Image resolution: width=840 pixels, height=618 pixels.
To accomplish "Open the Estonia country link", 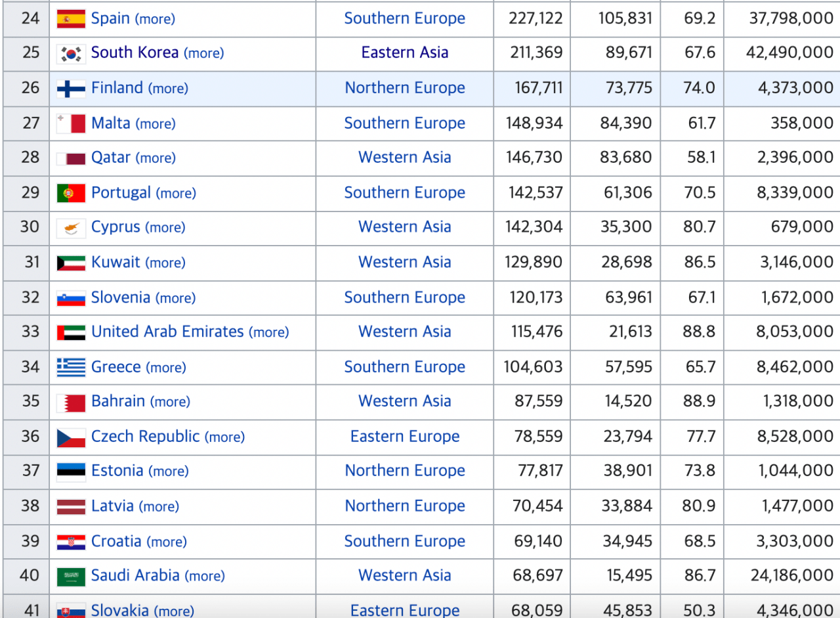I will [x=117, y=471].
